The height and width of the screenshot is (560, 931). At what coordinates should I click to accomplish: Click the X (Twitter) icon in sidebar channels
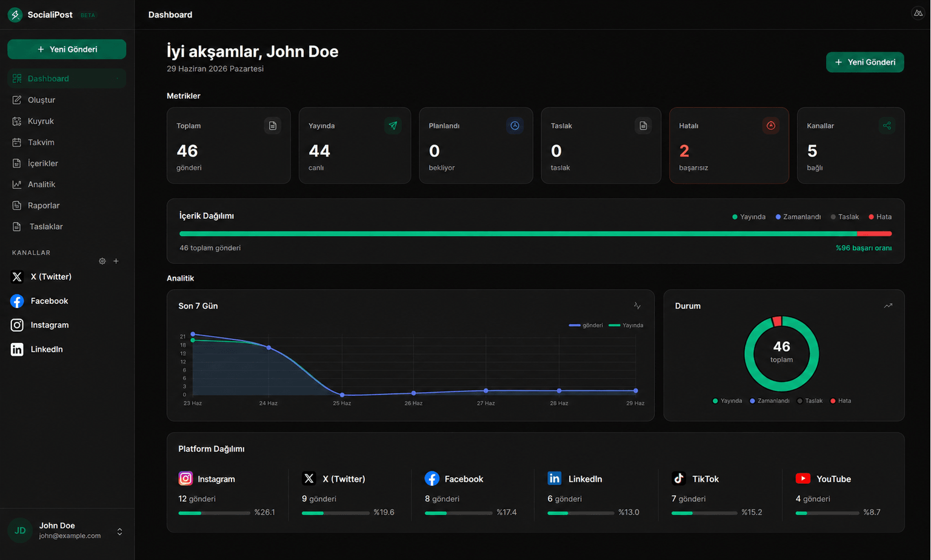(x=17, y=276)
